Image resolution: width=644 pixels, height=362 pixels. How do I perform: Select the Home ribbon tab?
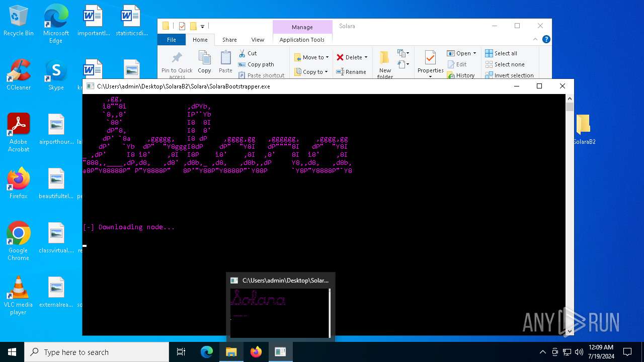tap(200, 40)
